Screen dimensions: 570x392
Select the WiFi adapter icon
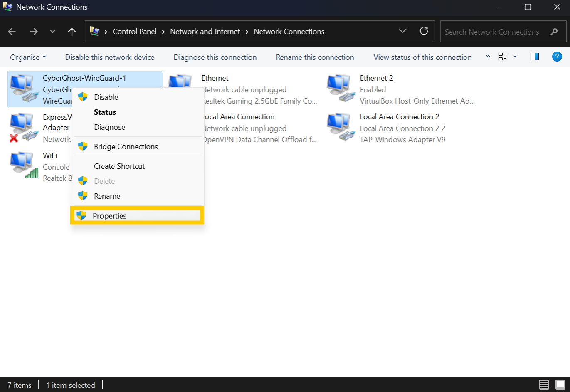click(x=24, y=165)
